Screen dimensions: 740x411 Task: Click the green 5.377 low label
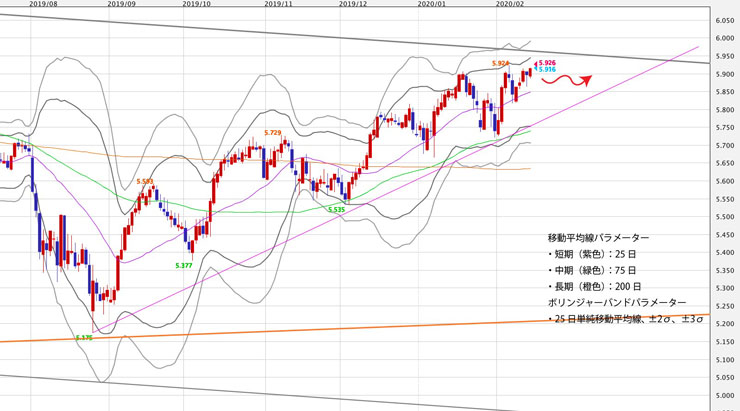[x=184, y=266]
